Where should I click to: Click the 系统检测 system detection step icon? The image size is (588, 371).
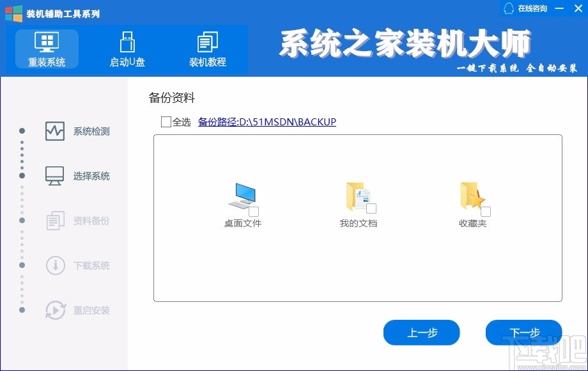[54, 130]
